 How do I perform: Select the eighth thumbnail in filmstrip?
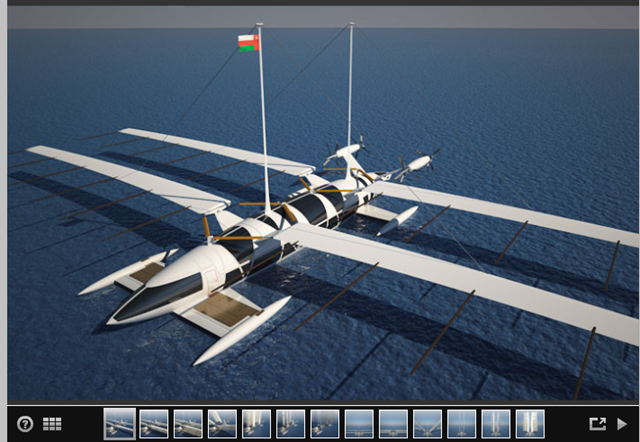(359, 424)
